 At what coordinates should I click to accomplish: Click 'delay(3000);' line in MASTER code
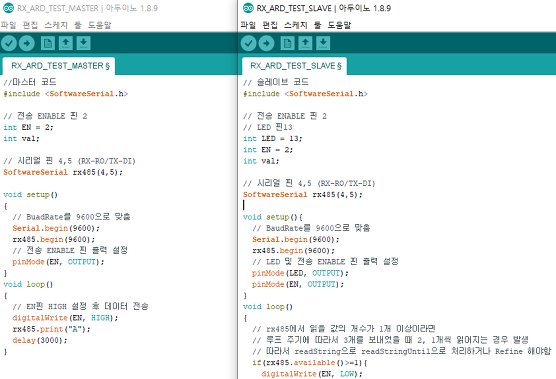(40, 340)
